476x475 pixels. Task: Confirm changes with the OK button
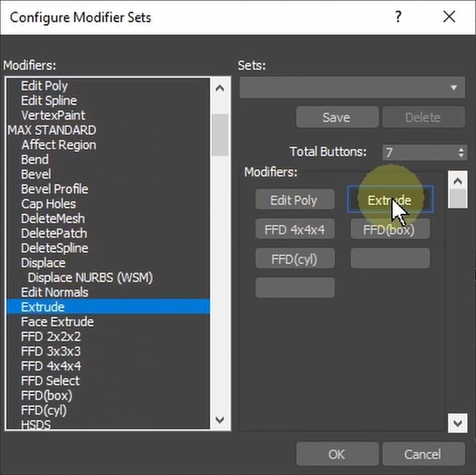[x=337, y=454]
